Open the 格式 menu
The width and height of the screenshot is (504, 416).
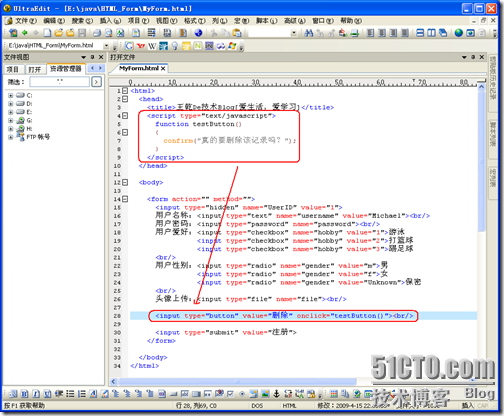click(195, 21)
